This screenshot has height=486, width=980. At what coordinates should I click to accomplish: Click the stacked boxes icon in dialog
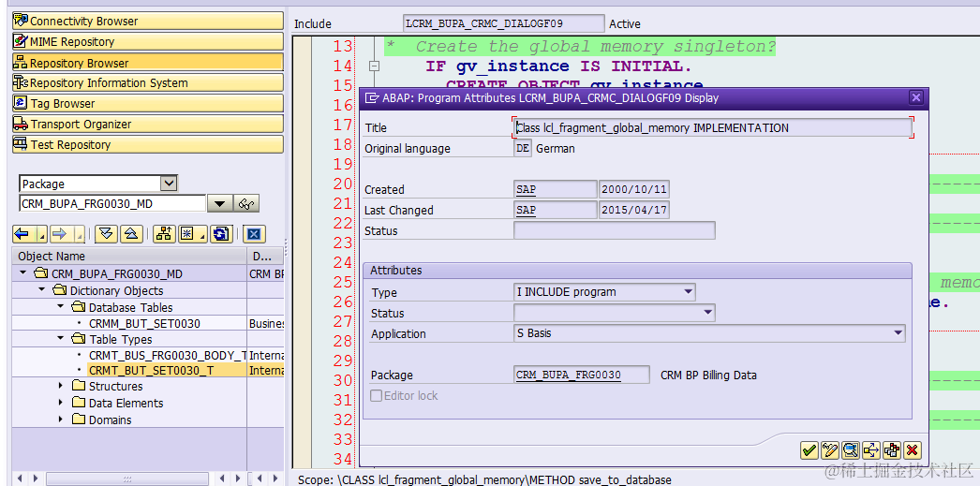click(892, 449)
